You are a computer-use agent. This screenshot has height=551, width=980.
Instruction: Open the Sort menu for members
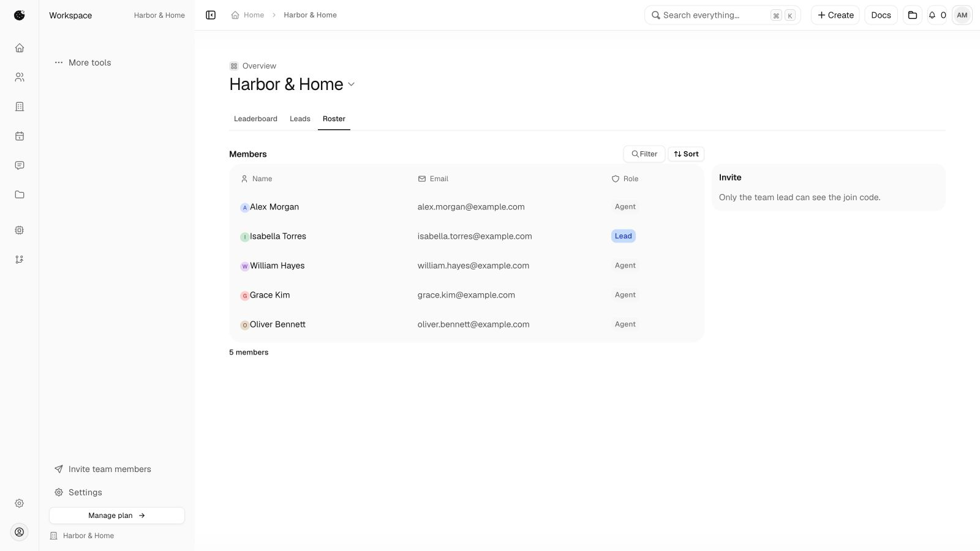point(686,154)
